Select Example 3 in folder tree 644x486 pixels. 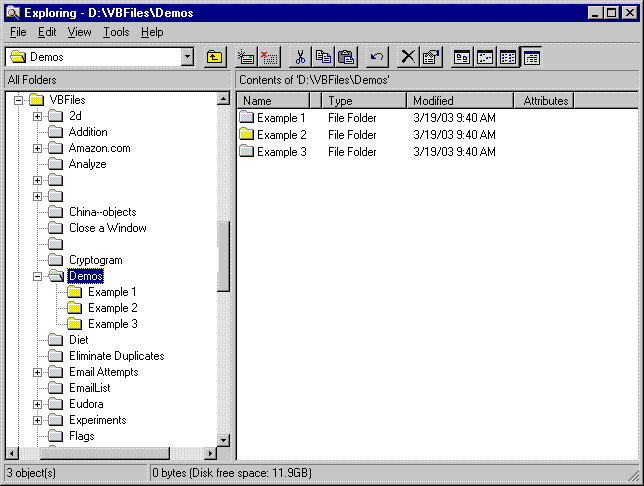[113, 324]
